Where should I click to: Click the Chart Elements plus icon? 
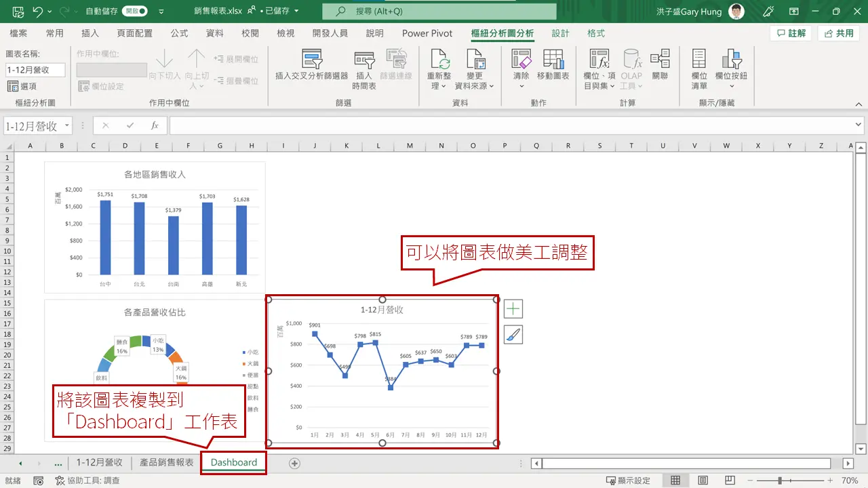513,310
